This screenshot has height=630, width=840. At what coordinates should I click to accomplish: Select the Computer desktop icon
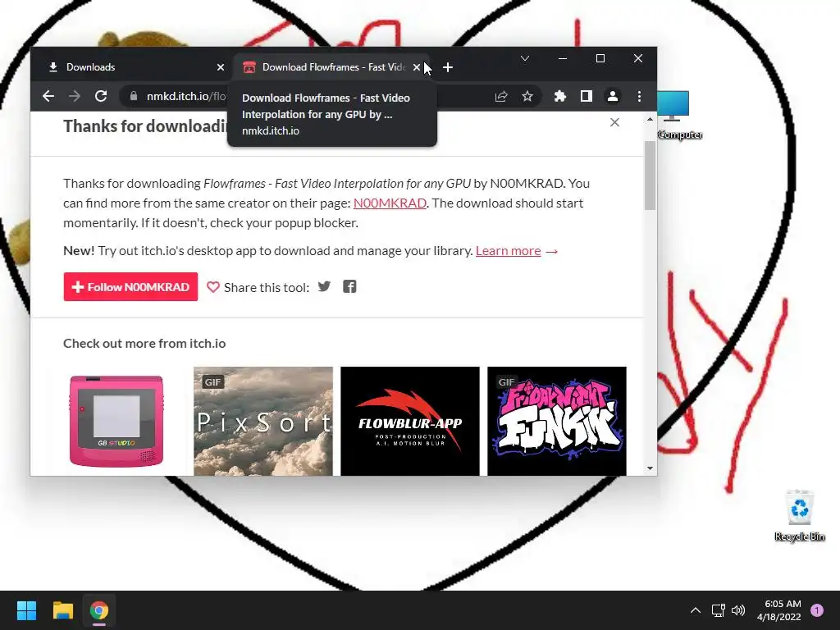[678, 115]
